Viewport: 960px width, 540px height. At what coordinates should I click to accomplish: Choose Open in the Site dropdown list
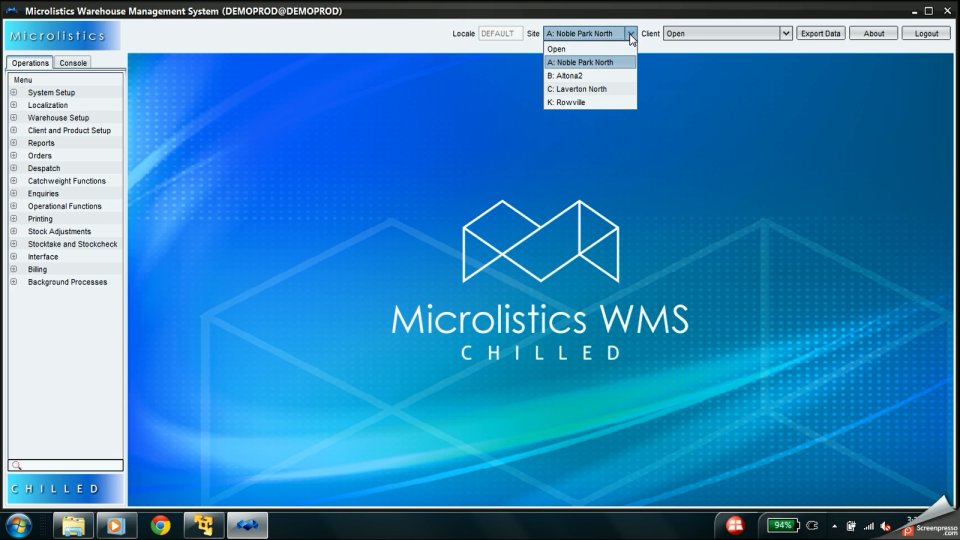pyautogui.click(x=590, y=49)
